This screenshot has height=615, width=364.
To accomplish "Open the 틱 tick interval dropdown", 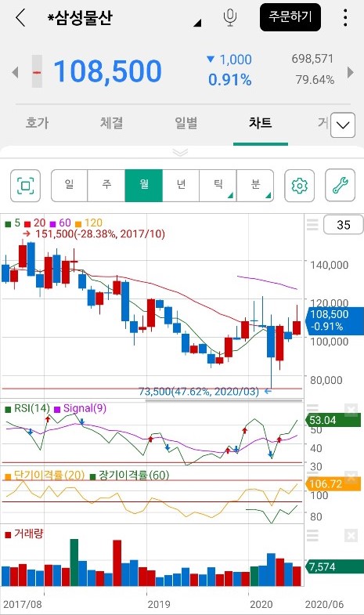I will pyautogui.click(x=218, y=186).
